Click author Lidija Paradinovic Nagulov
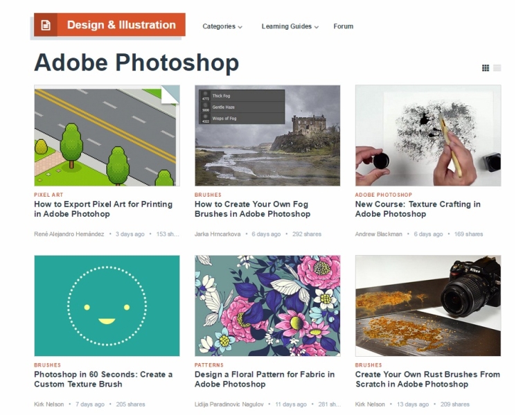532x415 pixels. (229, 405)
